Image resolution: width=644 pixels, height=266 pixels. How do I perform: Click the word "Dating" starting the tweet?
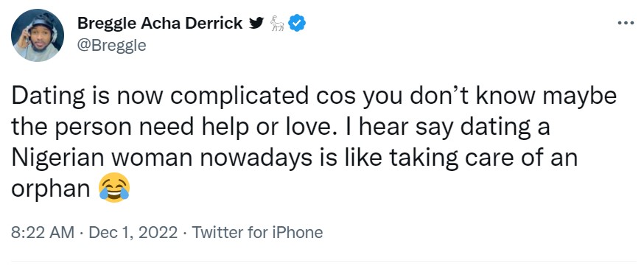click(x=46, y=97)
